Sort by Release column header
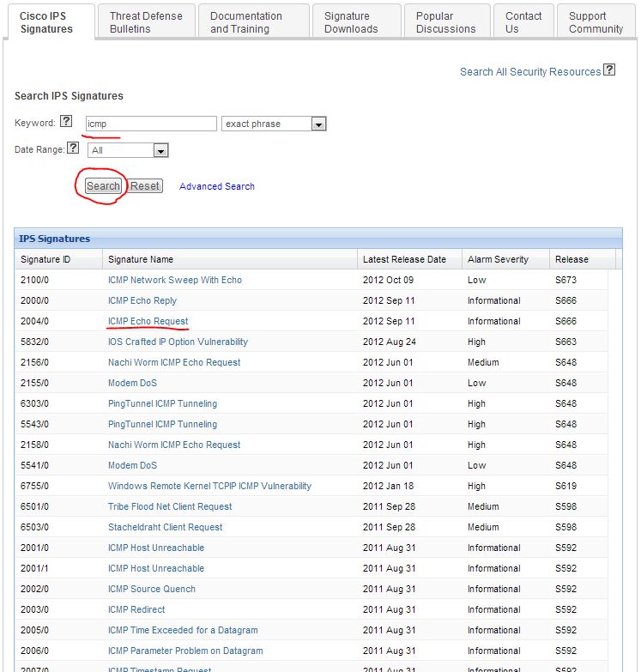This screenshot has width=641, height=672. pyautogui.click(x=583, y=259)
